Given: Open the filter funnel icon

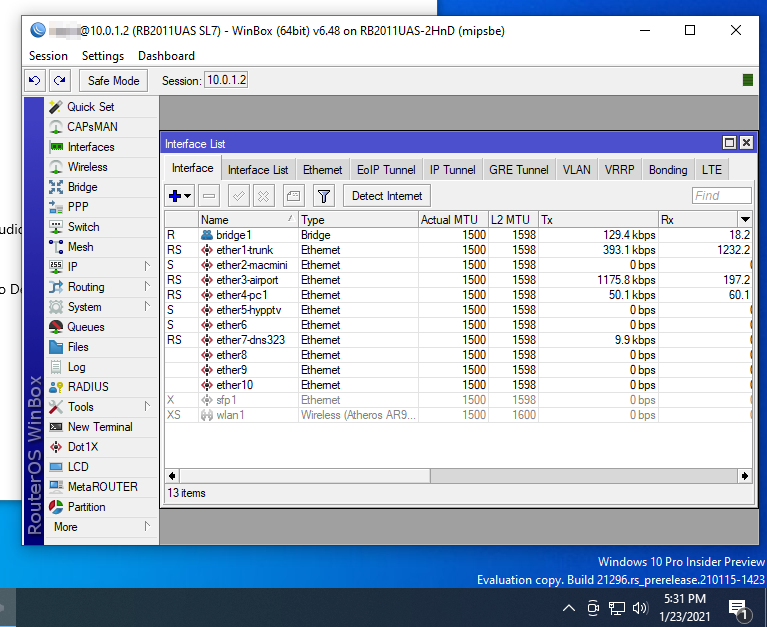Looking at the screenshot, I should pyautogui.click(x=323, y=196).
